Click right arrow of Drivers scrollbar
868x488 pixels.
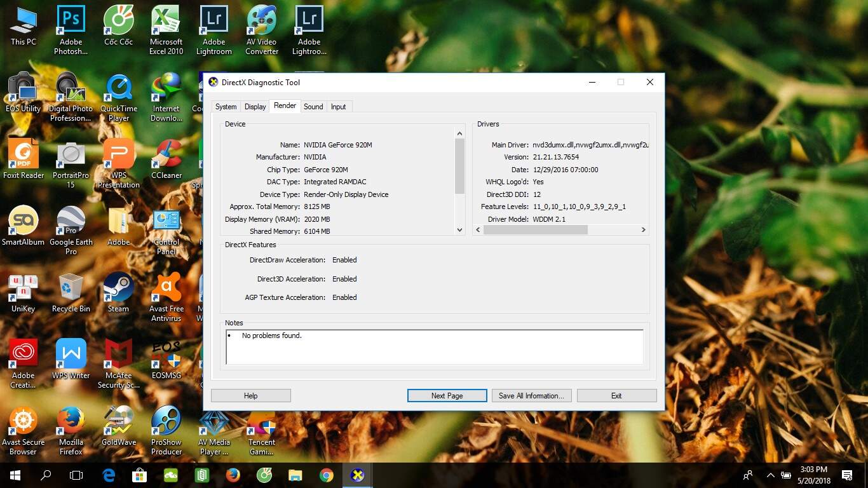coord(643,230)
